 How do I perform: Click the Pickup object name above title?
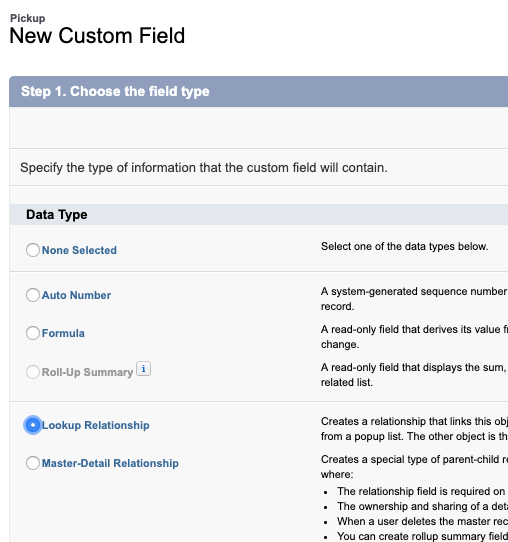click(28, 18)
